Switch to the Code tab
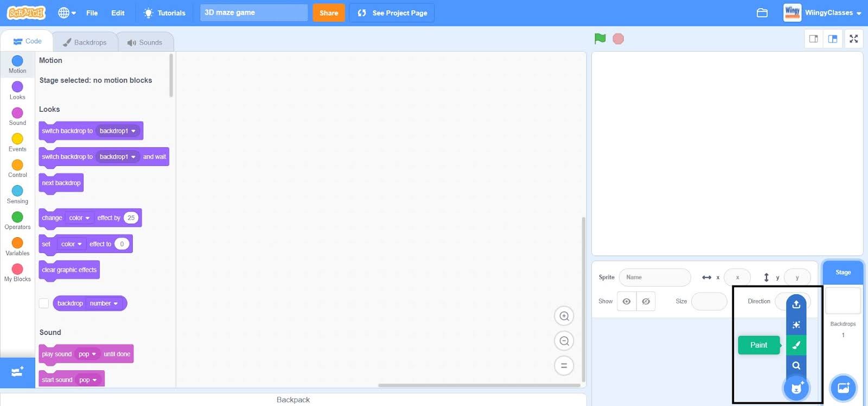 click(x=27, y=41)
